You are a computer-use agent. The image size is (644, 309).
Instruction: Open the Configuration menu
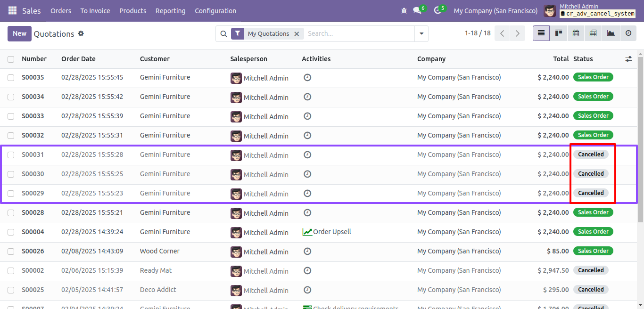click(215, 11)
